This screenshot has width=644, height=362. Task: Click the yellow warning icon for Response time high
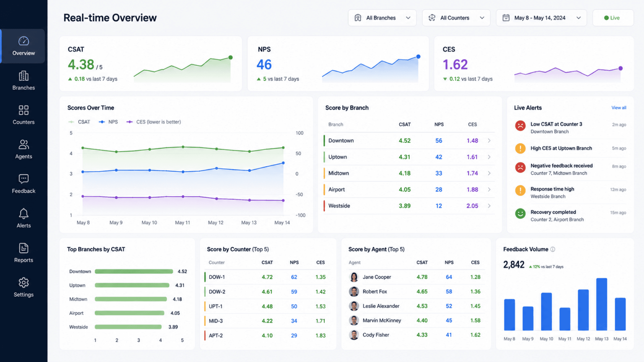click(x=520, y=190)
